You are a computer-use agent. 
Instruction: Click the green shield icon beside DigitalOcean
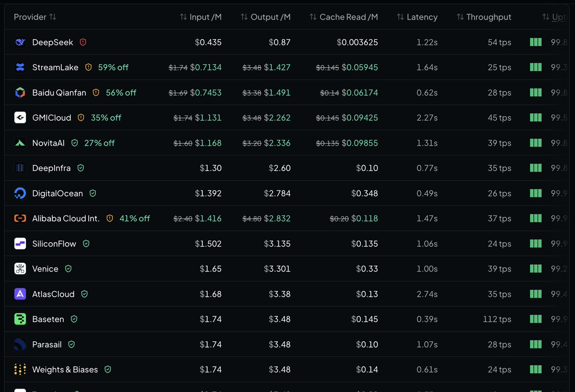(x=92, y=193)
